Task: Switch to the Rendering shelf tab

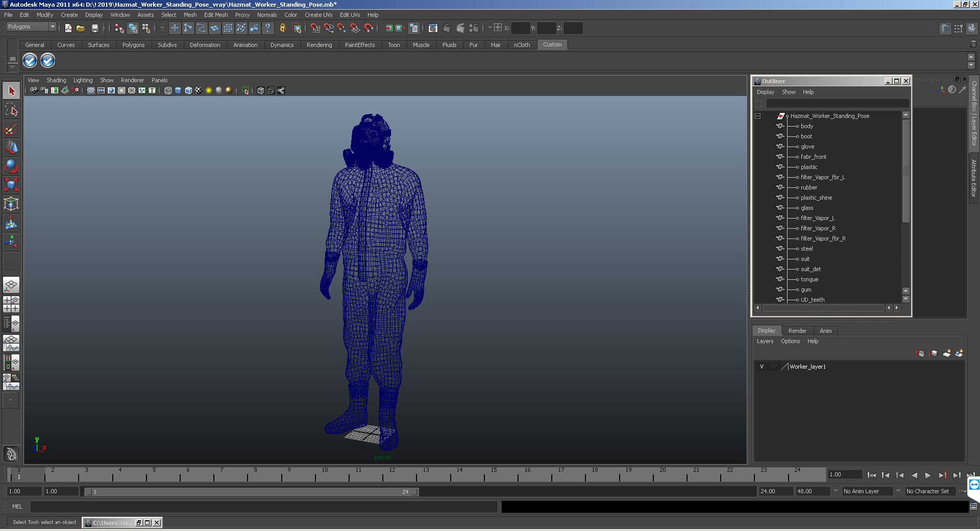Action: (319, 45)
